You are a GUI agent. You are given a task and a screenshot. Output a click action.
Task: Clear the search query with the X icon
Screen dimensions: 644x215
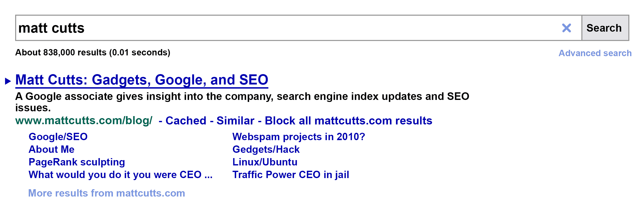pos(566,28)
